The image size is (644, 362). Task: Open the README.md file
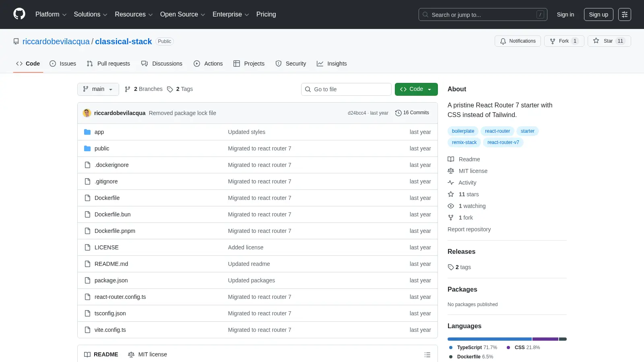(x=111, y=264)
